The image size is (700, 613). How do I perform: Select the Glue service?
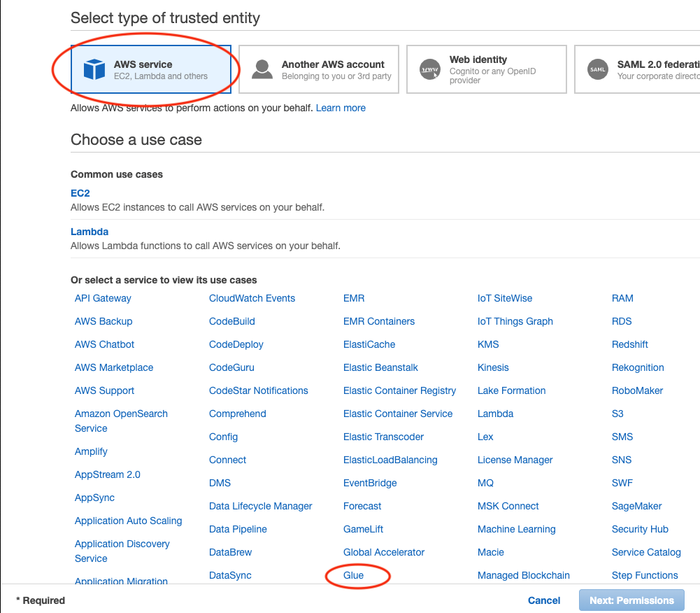point(354,575)
